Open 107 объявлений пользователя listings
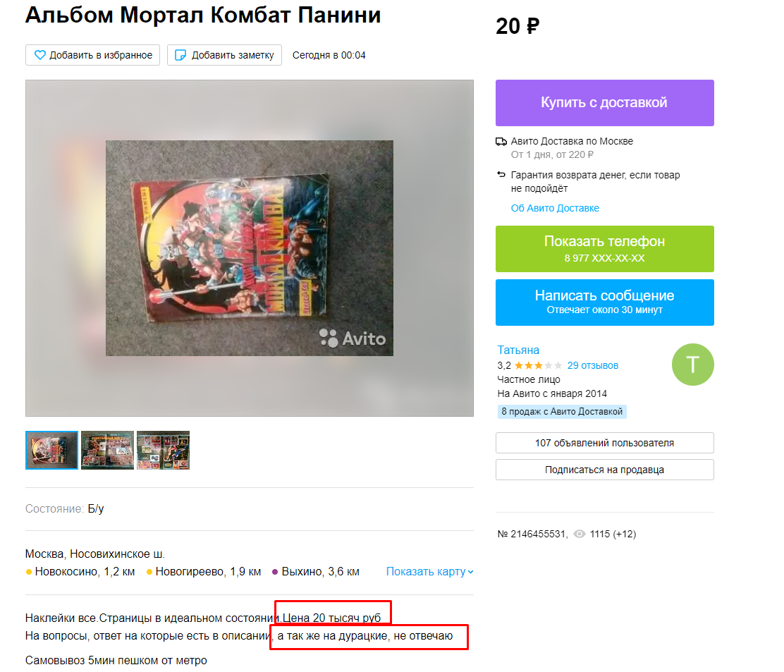Screen dimensions: 784x672 point(604,443)
